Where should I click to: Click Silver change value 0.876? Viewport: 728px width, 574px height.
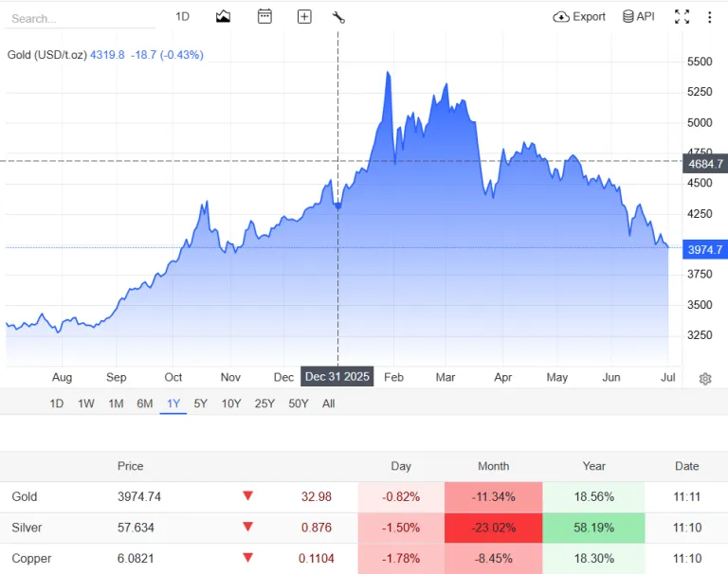tap(317, 528)
